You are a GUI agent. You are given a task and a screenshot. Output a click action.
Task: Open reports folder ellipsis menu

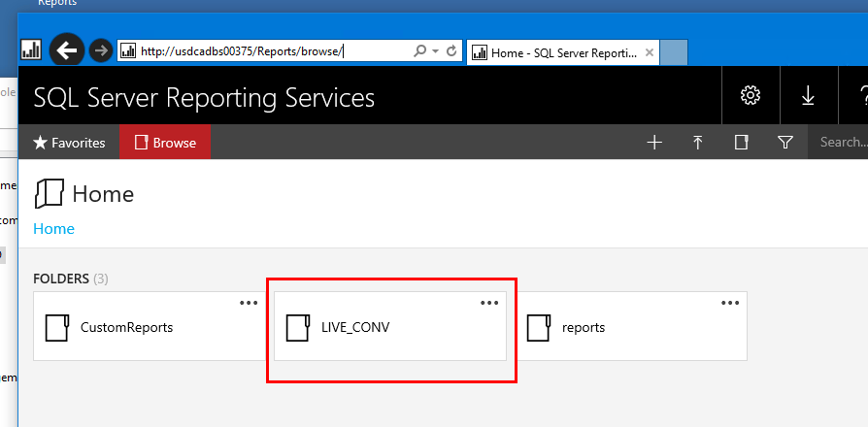pyautogui.click(x=730, y=303)
